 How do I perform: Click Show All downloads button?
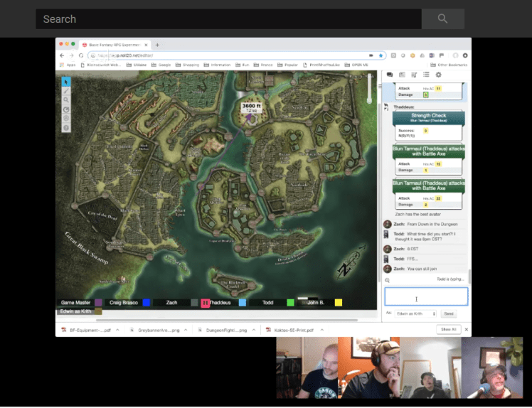[448, 330]
